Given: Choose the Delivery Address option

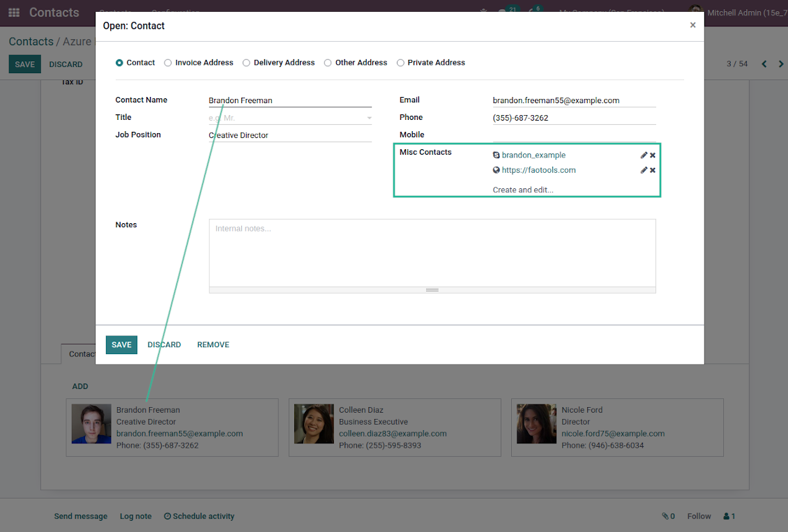Looking at the screenshot, I should tap(246, 63).
